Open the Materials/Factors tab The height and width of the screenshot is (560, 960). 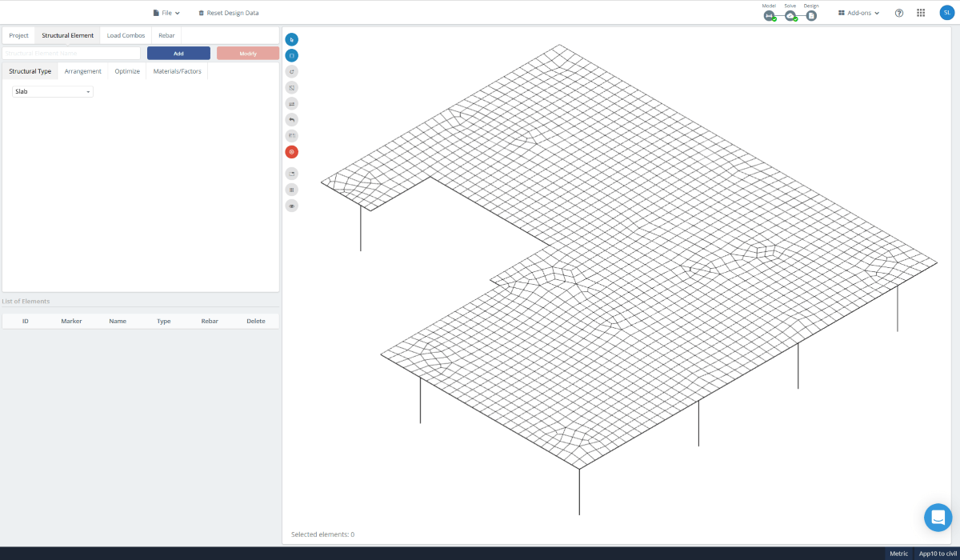coord(176,70)
